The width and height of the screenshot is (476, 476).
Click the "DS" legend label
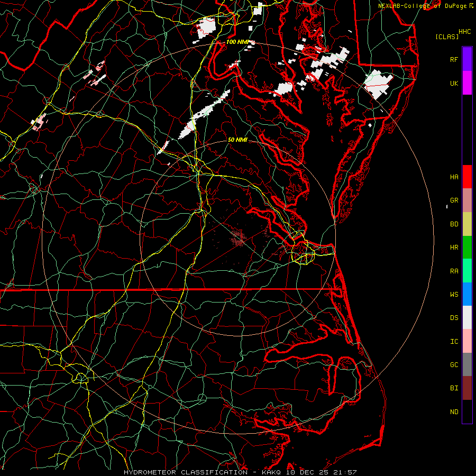(454, 318)
